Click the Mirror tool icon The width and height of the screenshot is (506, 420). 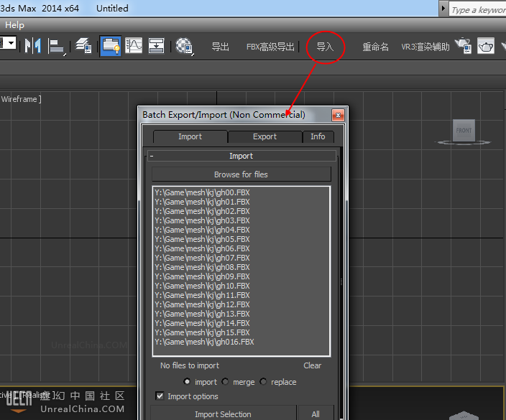click(33, 46)
